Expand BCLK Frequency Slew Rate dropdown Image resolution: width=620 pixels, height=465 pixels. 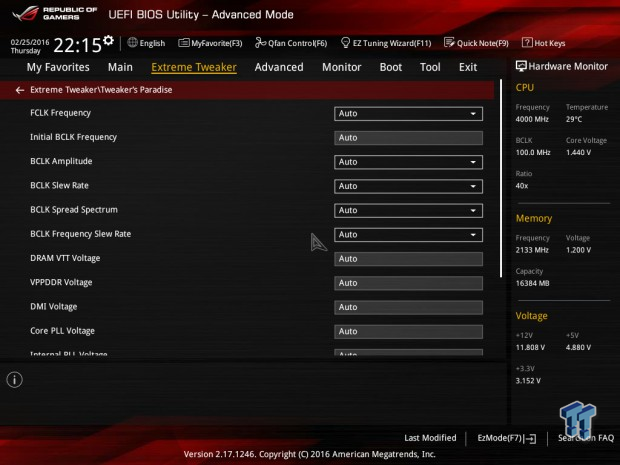408,235
